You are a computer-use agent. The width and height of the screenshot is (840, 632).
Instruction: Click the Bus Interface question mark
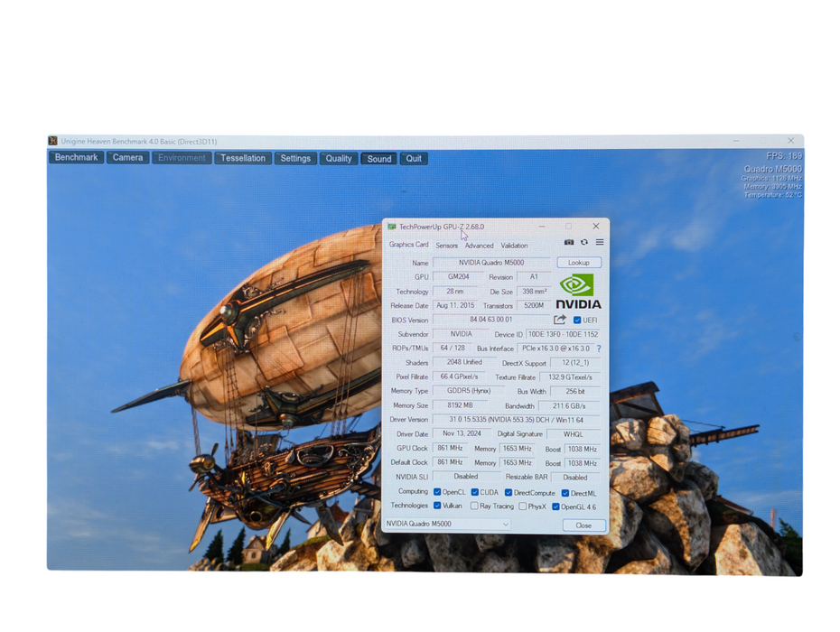point(599,349)
